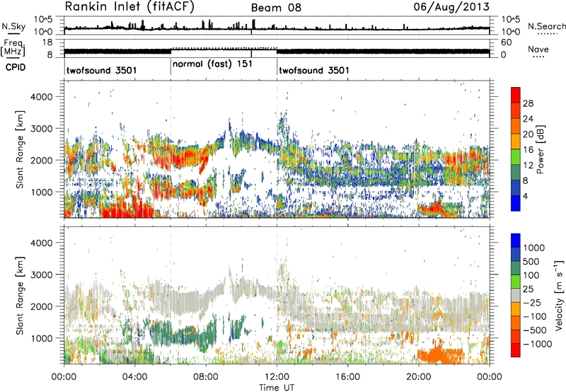Click "twofsound 3501" label starting at 12:00

tap(314, 70)
